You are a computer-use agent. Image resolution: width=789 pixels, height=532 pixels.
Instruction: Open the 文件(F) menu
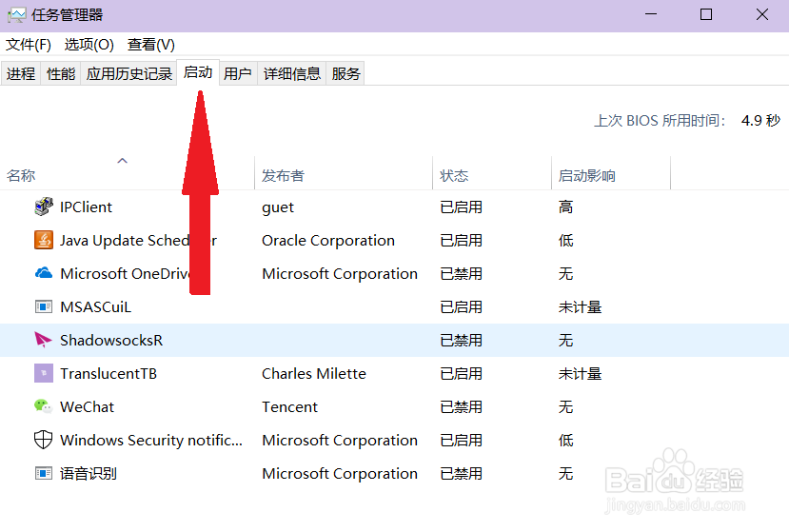[29, 45]
